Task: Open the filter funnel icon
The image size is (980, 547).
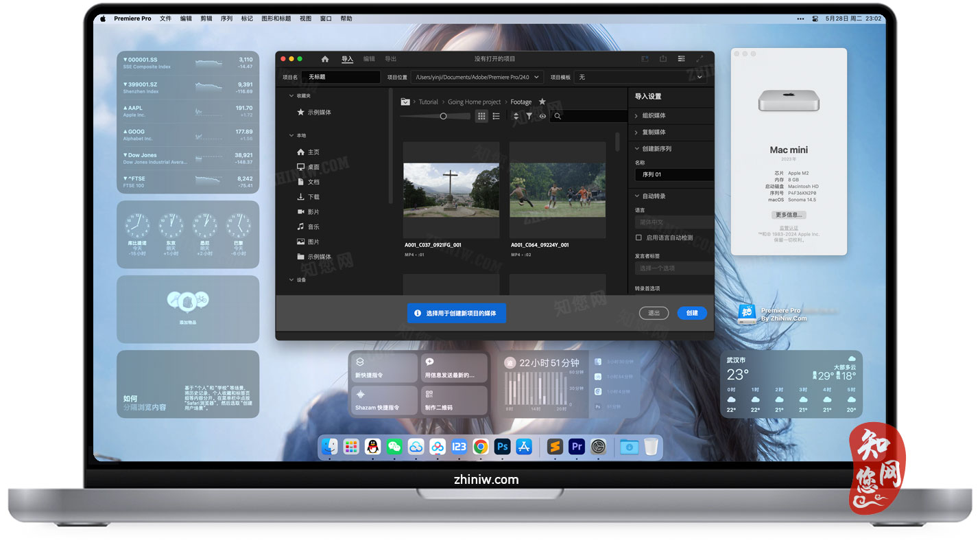Action: [529, 117]
